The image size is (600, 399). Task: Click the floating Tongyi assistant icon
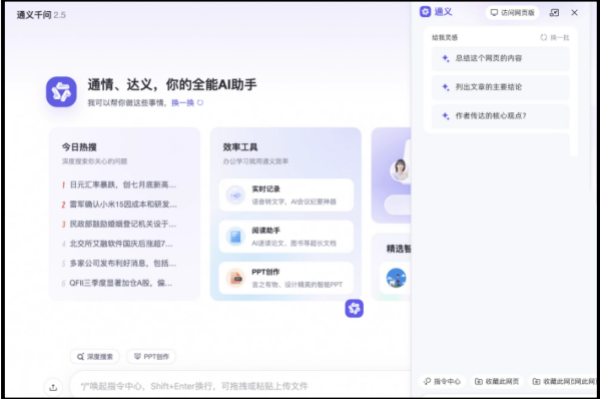[x=354, y=308]
